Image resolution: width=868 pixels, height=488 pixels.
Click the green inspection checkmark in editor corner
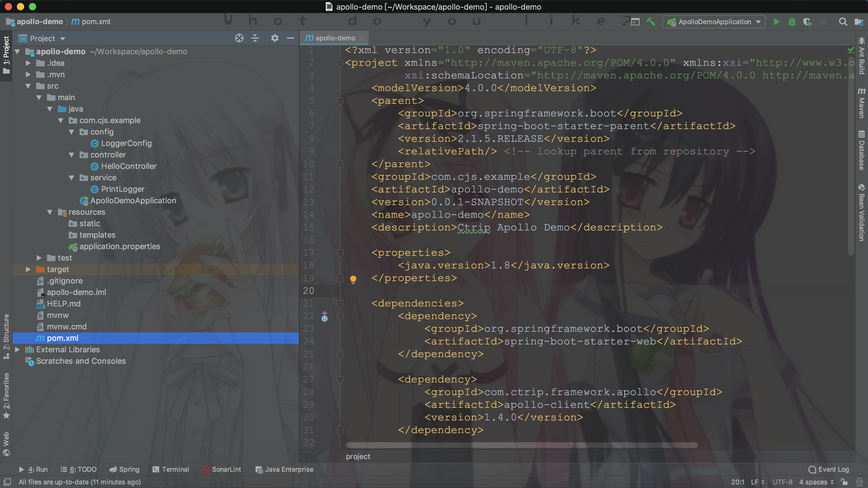click(851, 50)
